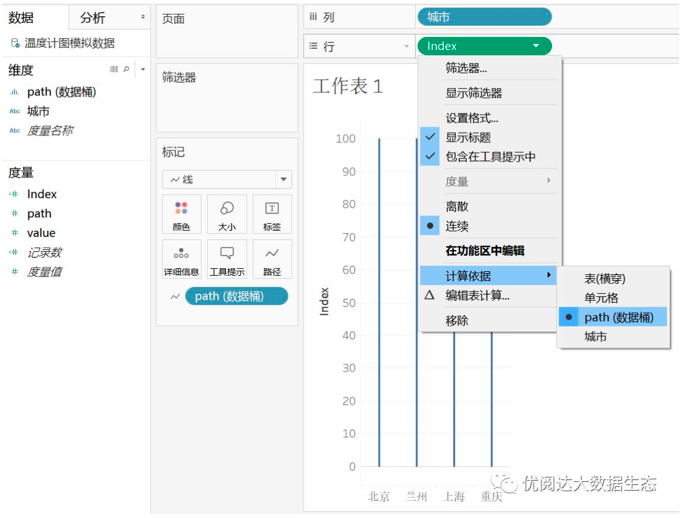The width and height of the screenshot is (680, 518).
Task: Select 移除 menu item
Action: point(457,320)
